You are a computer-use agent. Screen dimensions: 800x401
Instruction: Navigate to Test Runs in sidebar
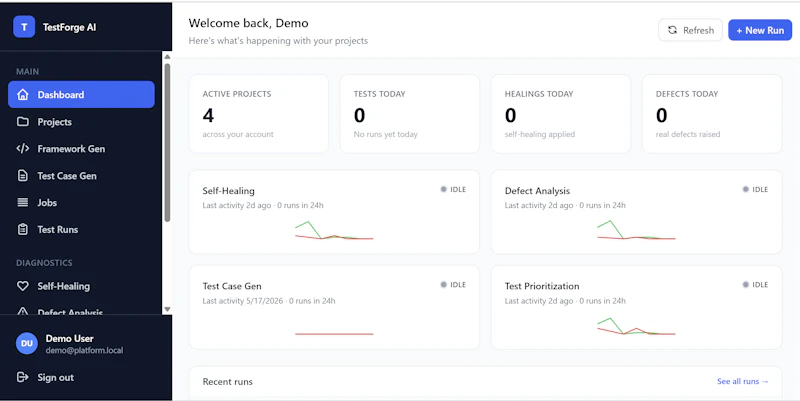tap(81, 230)
